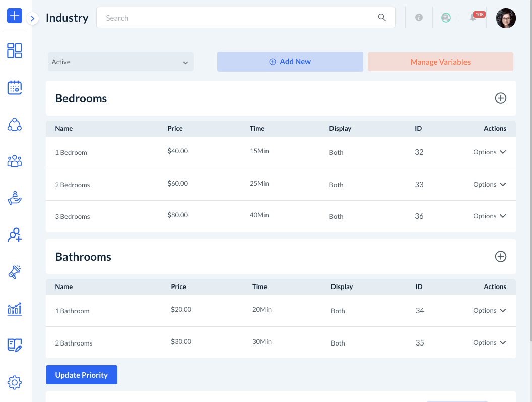The height and width of the screenshot is (402, 532).
Task: Click the notification bell icon
Action: click(x=473, y=18)
